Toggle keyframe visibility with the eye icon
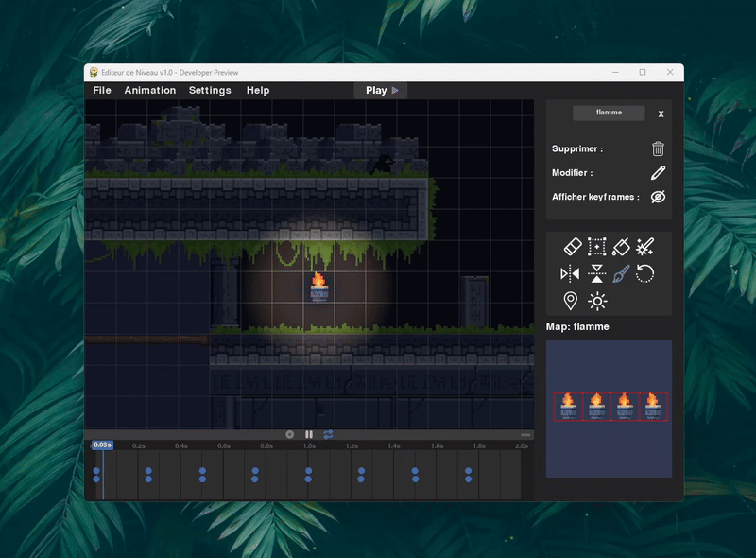756x558 pixels. tap(658, 197)
